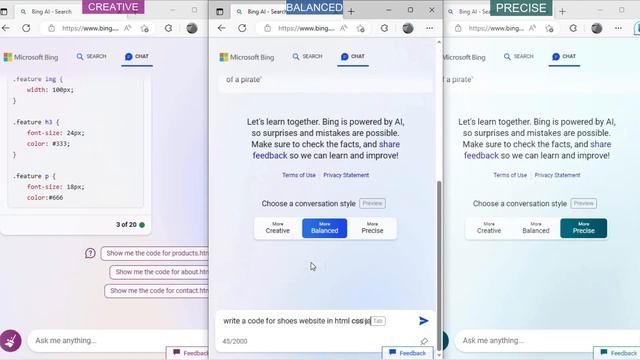
Task: Select More Precise style in Precise window
Action: 584,228
